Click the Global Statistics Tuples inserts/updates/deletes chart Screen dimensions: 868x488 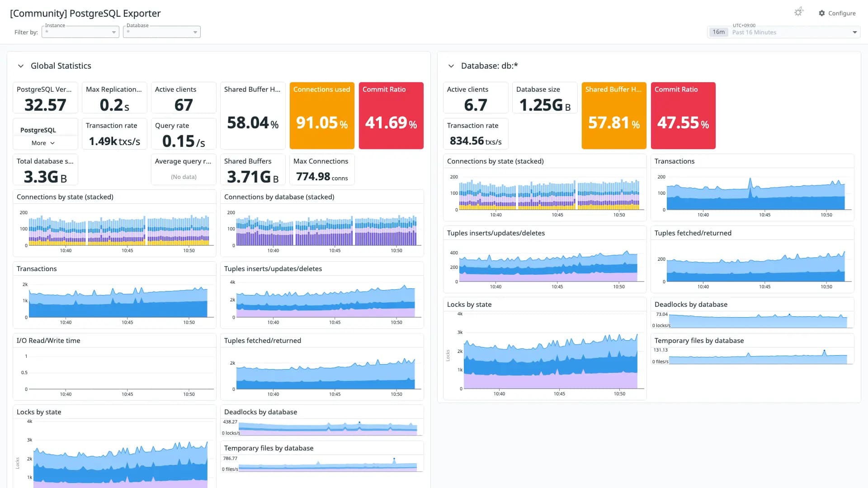pos(322,295)
